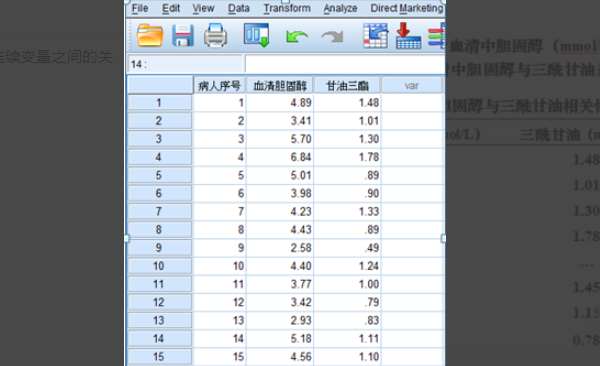Select row header 12
Image resolution: width=600 pixels, height=366 pixels.
tap(159, 302)
